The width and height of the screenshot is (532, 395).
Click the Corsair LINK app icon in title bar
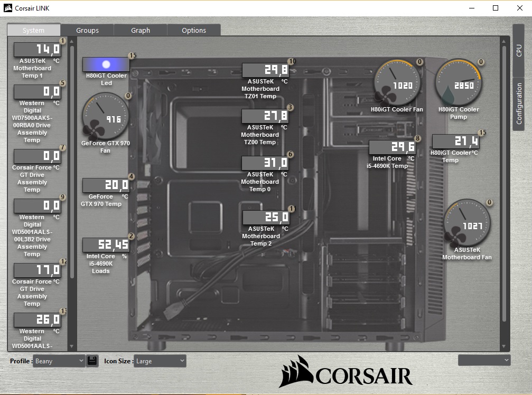pyautogui.click(x=8, y=8)
